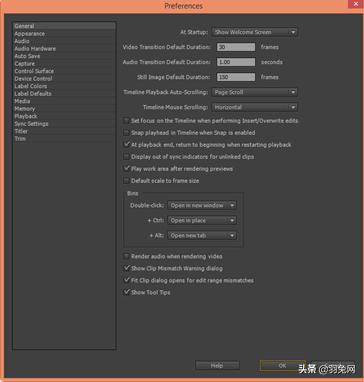Open Timeline Playback Auto-Scrolling dropdown
The width and height of the screenshot is (364, 382).
(255, 92)
